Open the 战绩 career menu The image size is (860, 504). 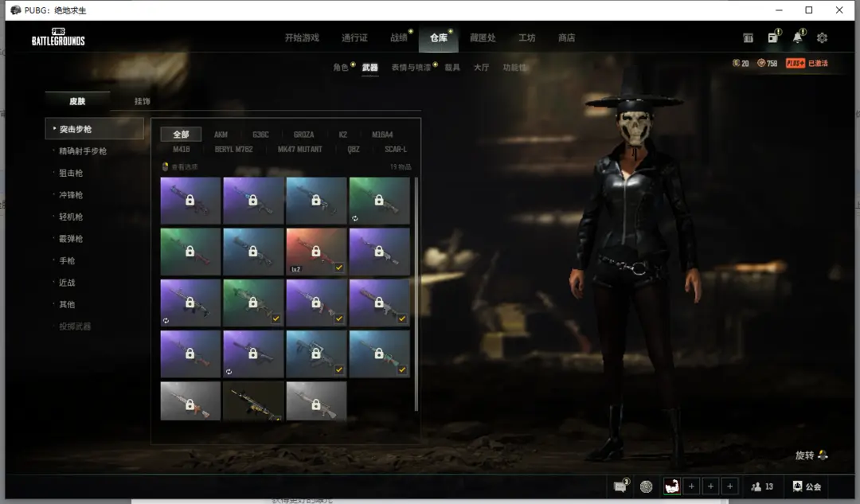(x=399, y=38)
